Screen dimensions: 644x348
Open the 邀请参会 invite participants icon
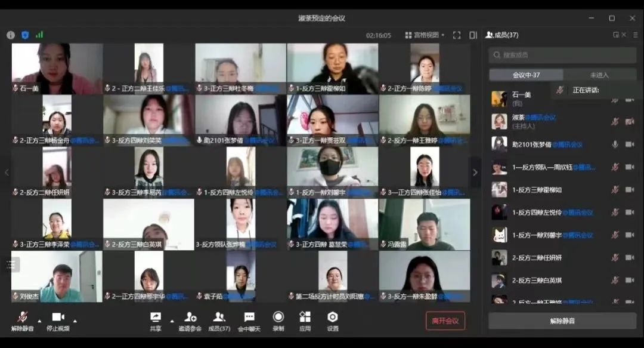click(x=190, y=318)
